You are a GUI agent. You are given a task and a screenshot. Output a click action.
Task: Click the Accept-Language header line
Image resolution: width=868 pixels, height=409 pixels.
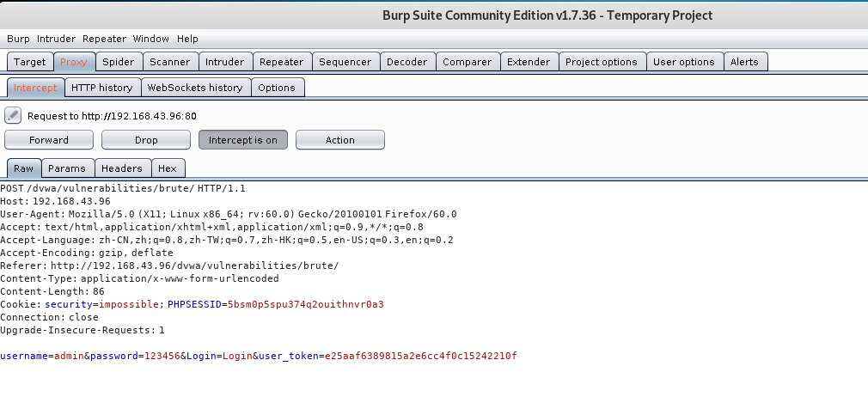click(227, 240)
